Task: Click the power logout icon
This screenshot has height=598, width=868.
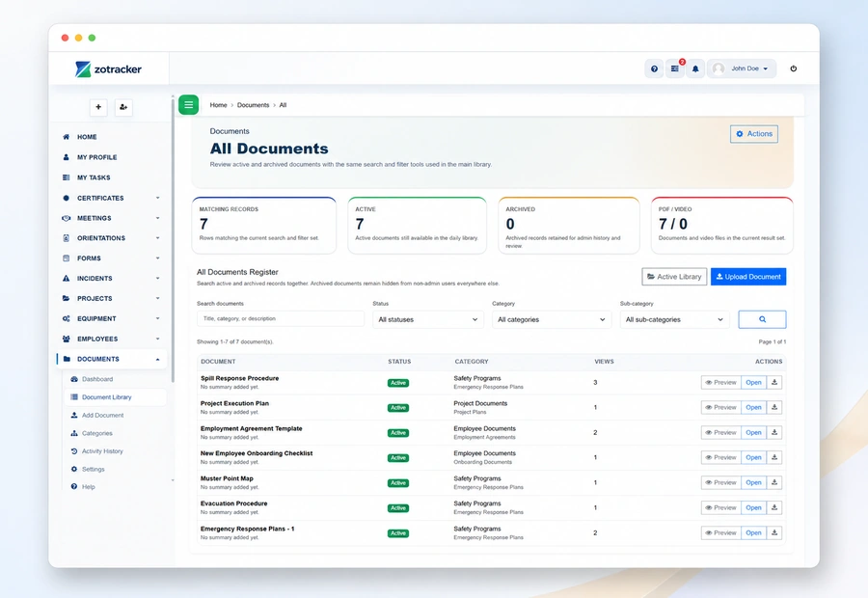Action: (794, 68)
